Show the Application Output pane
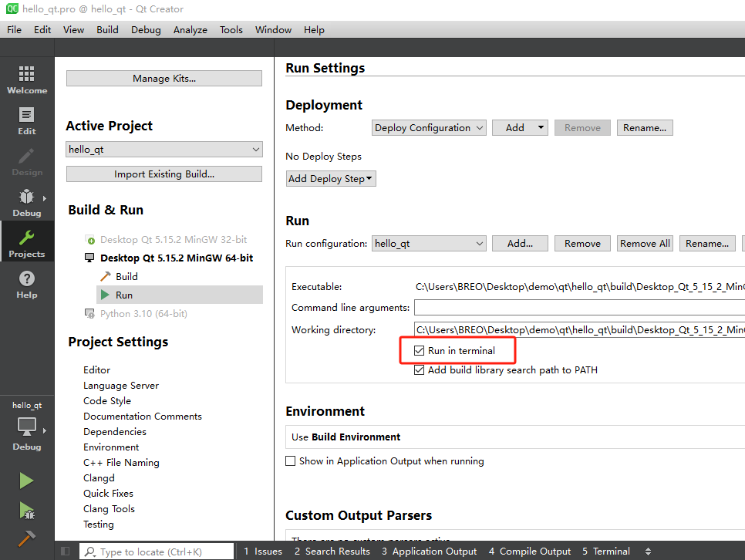 point(429,552)
